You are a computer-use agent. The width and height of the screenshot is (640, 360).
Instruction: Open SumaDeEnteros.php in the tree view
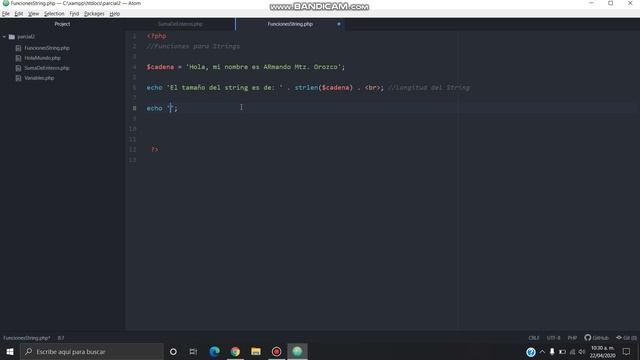pos(47,68)
